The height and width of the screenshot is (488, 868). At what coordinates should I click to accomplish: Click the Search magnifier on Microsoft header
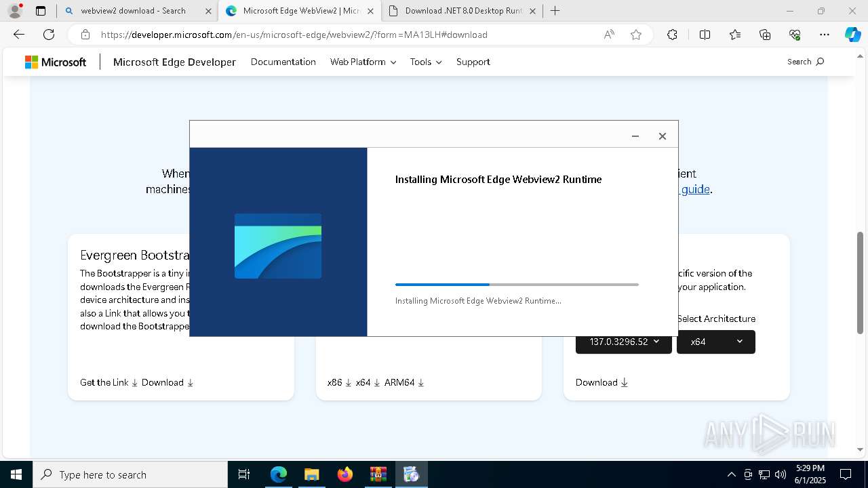[x=820, y=62]
